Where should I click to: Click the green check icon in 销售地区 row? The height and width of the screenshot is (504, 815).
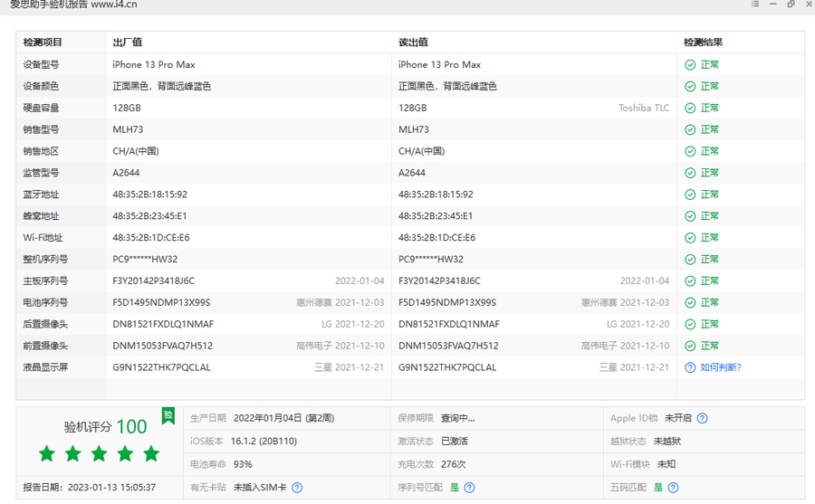click(690, 151)
